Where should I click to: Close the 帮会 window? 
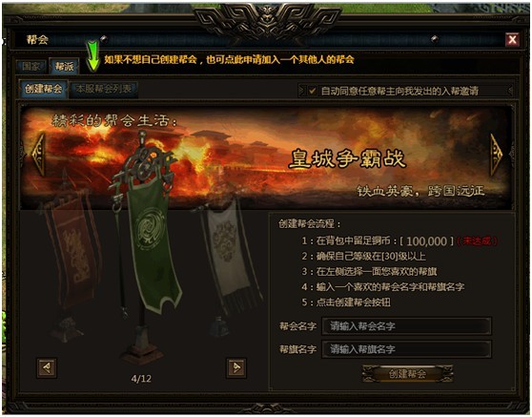point(512,40)
